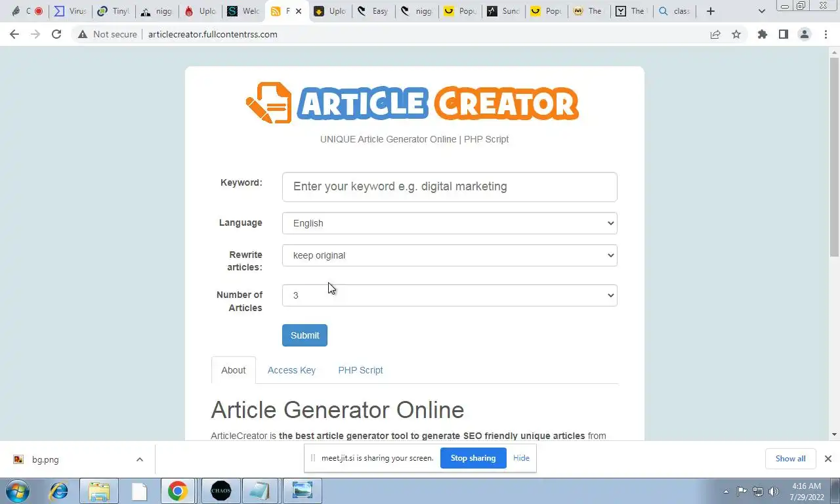
Task: Expand the bg.png download options chevron
Action: 139,459
